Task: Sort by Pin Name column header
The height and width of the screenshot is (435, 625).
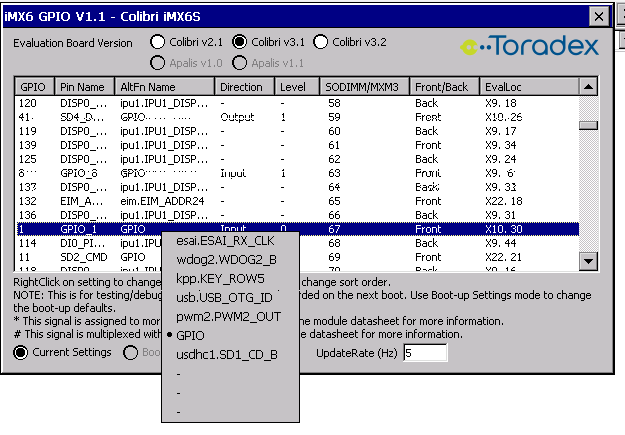Action: click(x=84, y=87)
